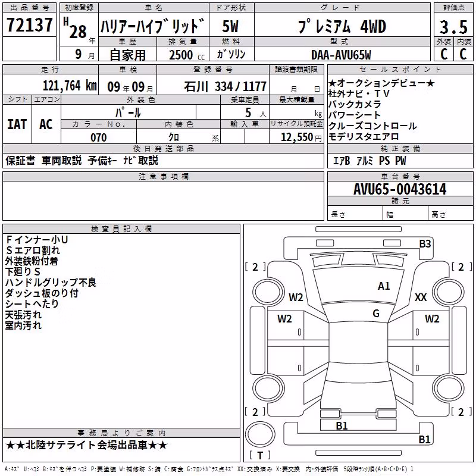The width and height of the screenshot is (476, 476).
Task: Click inspector note 天張汚れ
Action: tap(23, 315)
